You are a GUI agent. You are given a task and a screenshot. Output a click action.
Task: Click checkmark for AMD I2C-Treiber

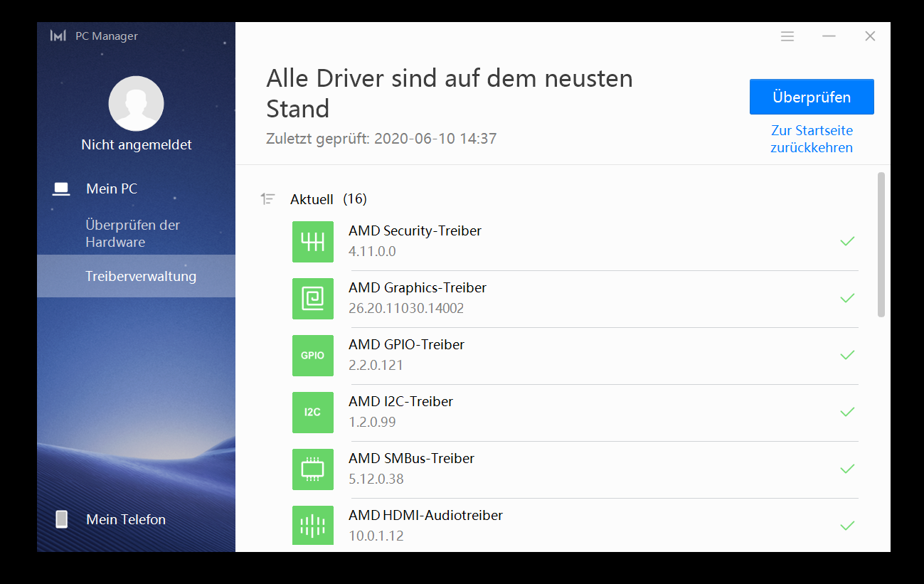[x=847, y=412]
